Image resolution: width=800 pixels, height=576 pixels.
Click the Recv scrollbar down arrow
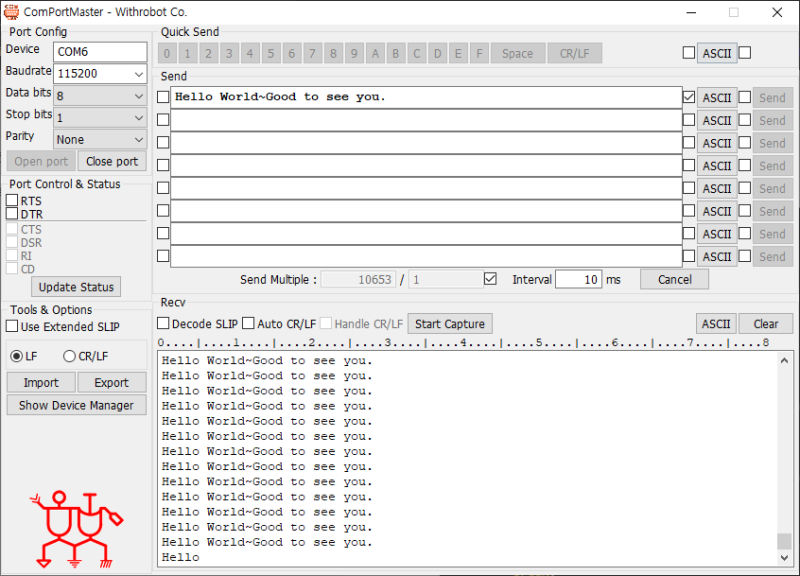(784, 558)
